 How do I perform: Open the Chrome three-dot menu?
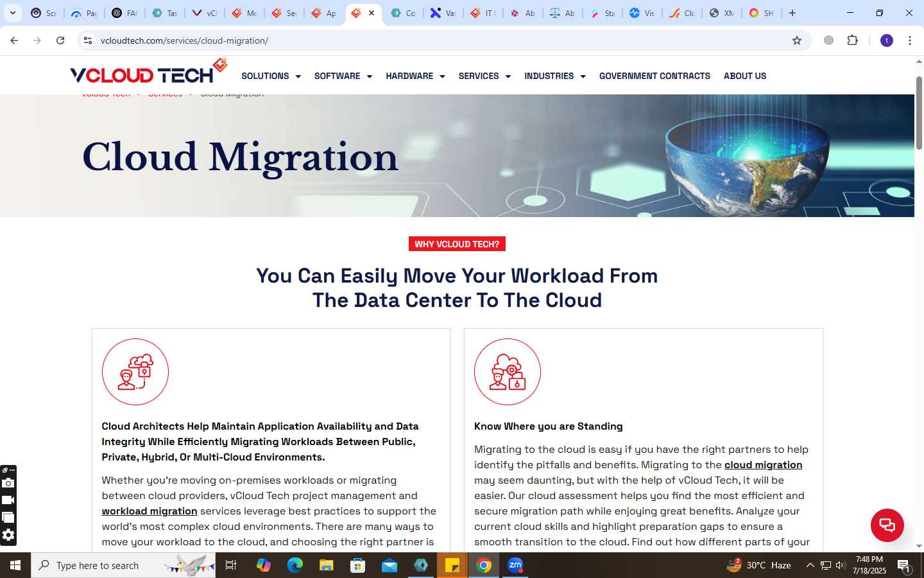[910, 40]
